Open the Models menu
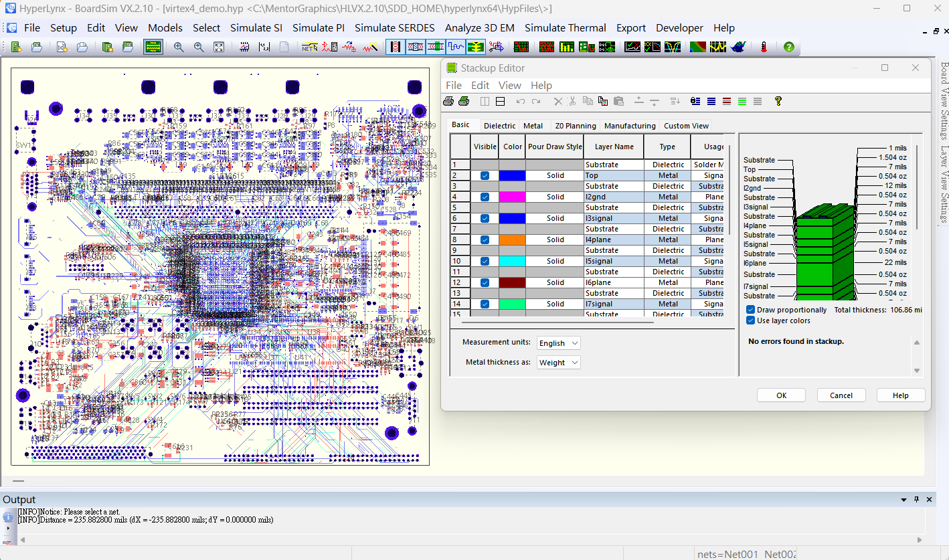 pos(165,28)
